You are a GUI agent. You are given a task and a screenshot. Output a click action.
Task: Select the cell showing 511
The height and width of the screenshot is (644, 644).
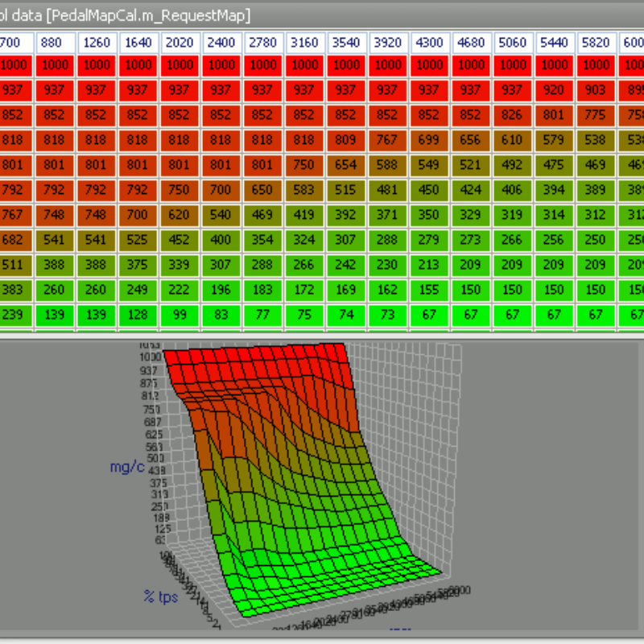(12, 266)
